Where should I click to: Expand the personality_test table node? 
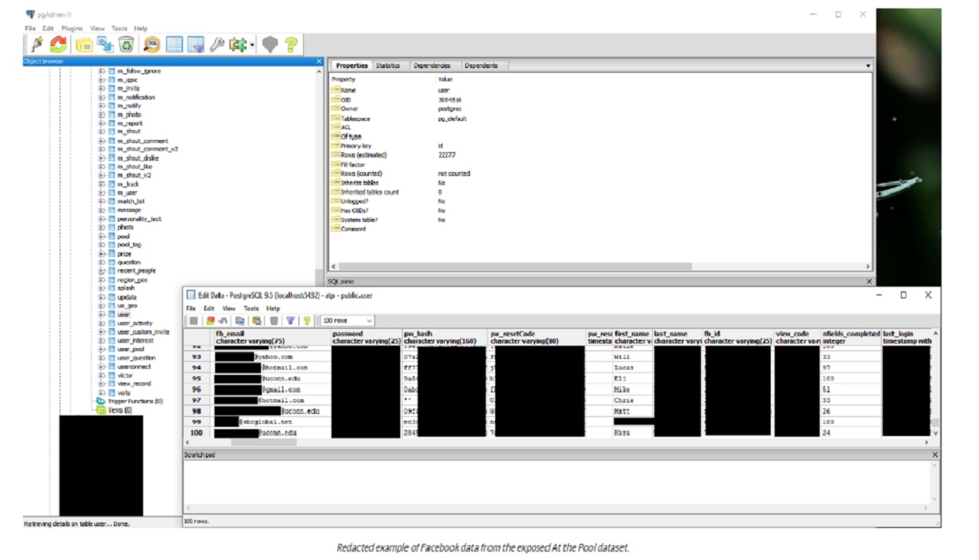101,219
